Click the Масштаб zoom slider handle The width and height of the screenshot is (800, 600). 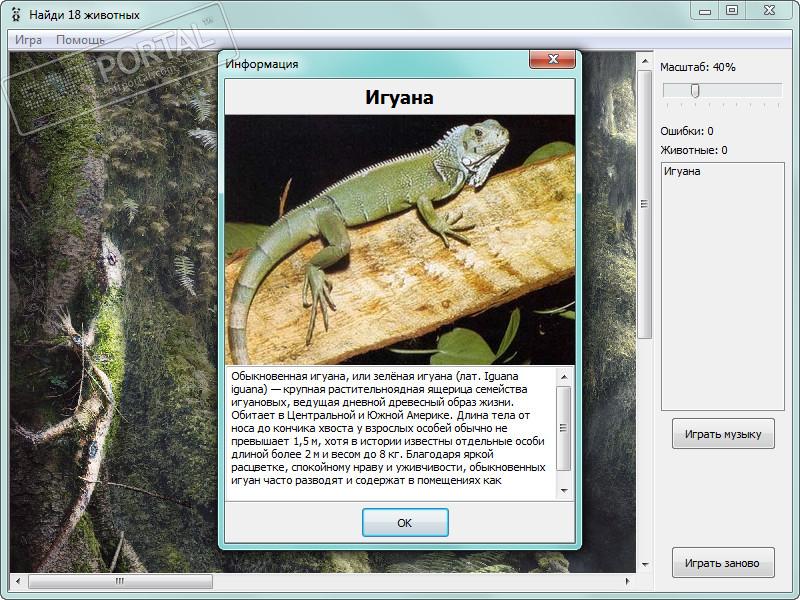(x=695, y=91)
